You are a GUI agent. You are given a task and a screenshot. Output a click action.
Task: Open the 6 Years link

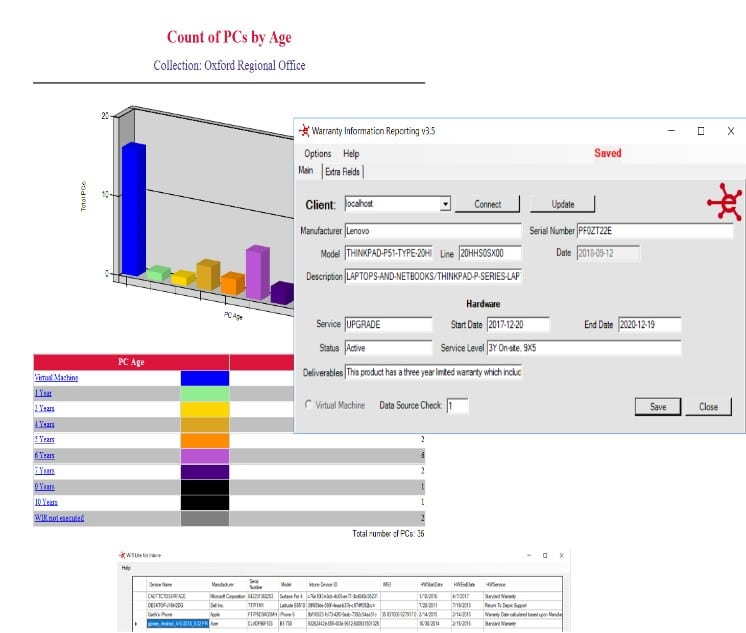(x=44, y=455)
